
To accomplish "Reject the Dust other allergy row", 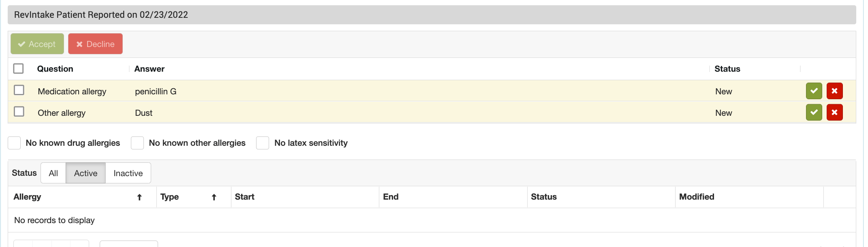I will (x=834, y=113).
